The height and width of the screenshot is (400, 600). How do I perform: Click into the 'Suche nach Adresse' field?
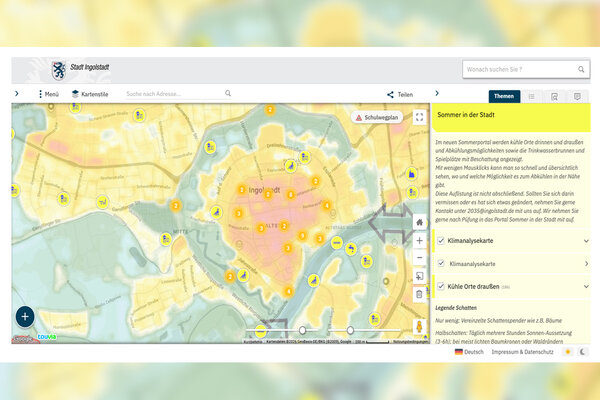[x=174, y=94]
